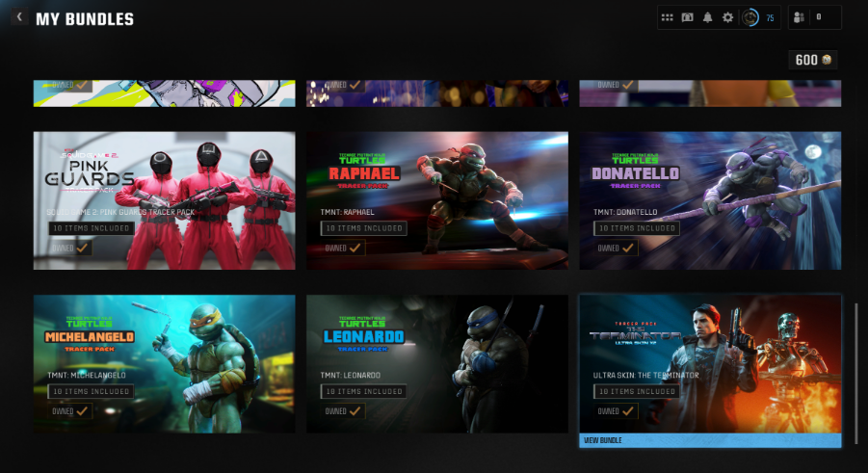Click the 600 COD points balance
The height and width of the screenshot is (473, 868).
click(813, 60)
